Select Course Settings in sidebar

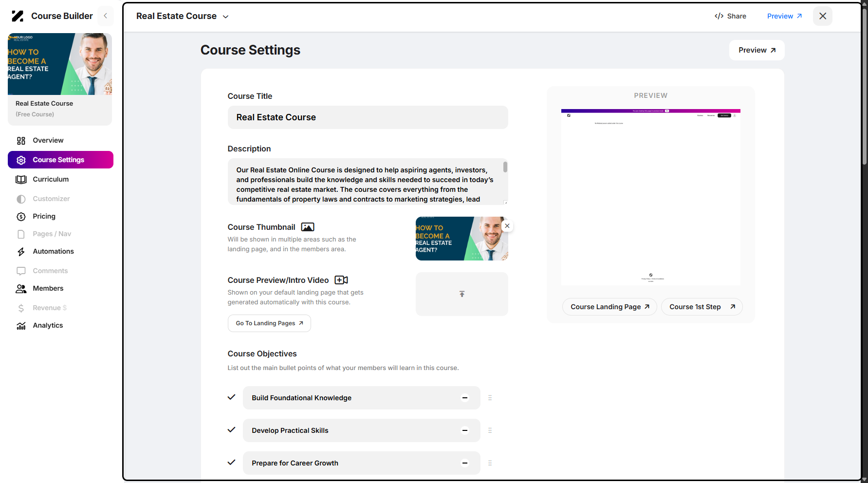[x=60, y=160]
